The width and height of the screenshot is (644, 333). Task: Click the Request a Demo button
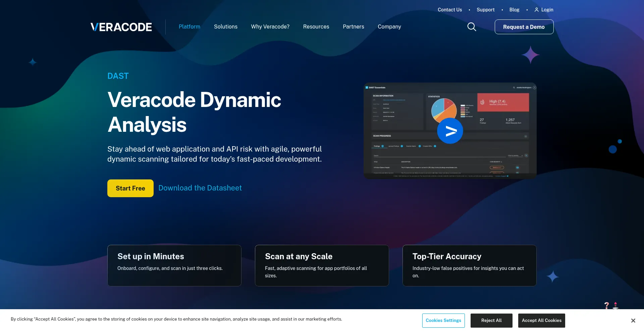pyautogui.click(x=524, y=27)
